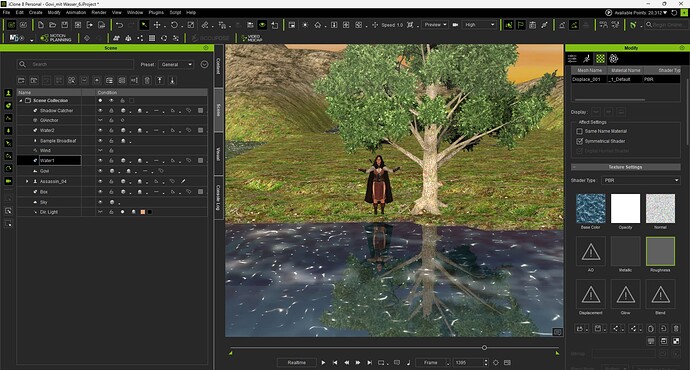The height and width of the screenshot is (370, 690).
Task: Toggle visibility eye of Sky
Action: 100,202
